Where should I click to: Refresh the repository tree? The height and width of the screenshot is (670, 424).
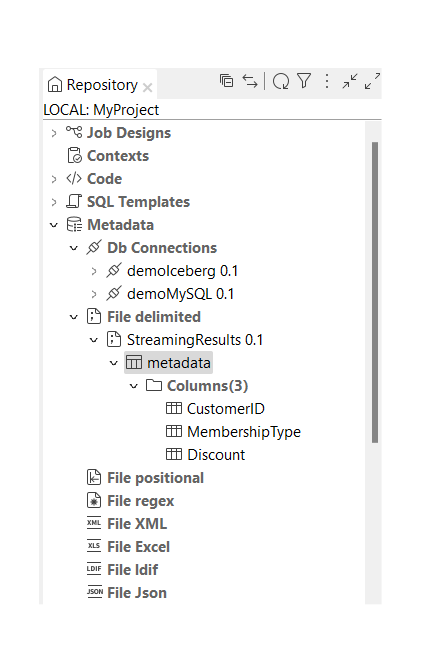(281, 81)
